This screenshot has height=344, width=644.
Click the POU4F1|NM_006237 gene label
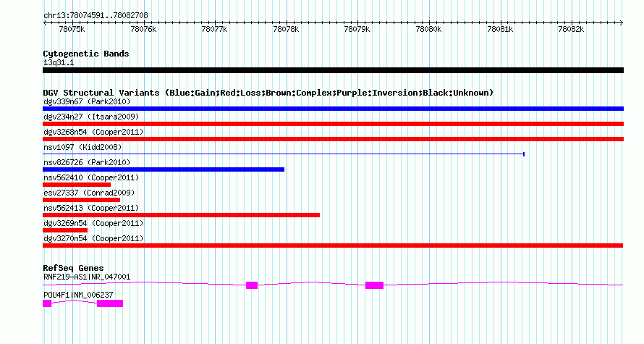78,295
